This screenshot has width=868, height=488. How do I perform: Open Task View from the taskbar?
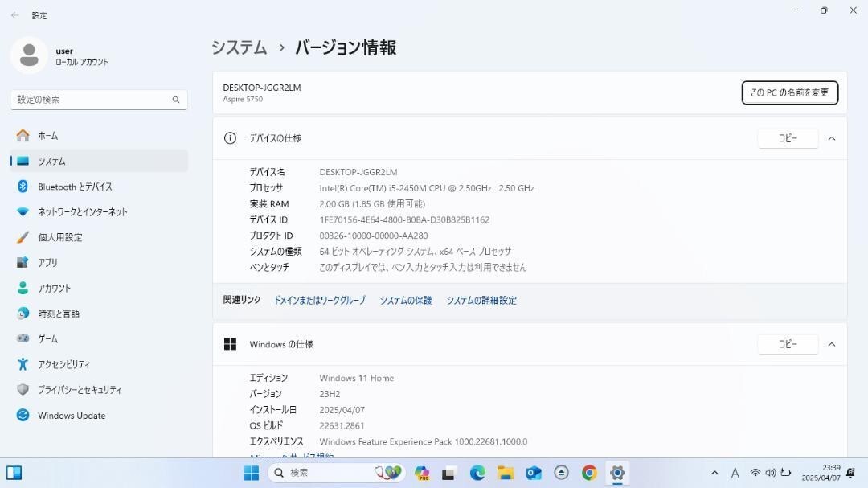(x=448, y=474)
